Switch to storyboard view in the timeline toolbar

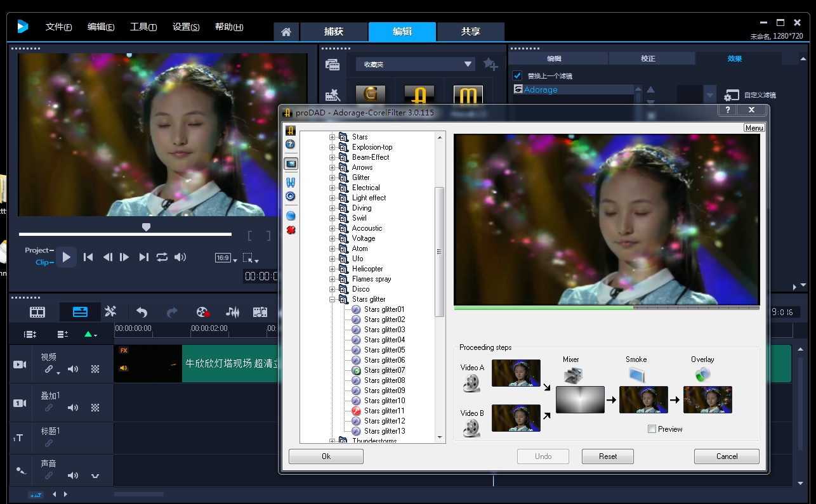pyautogui.click(x=37, y=312)
